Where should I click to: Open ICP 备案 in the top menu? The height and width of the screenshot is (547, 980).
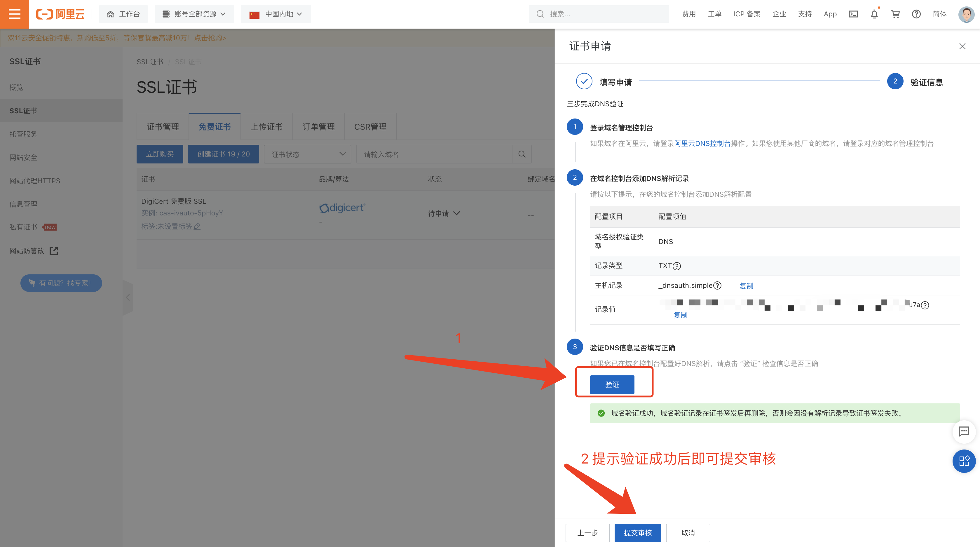[747, 14]
